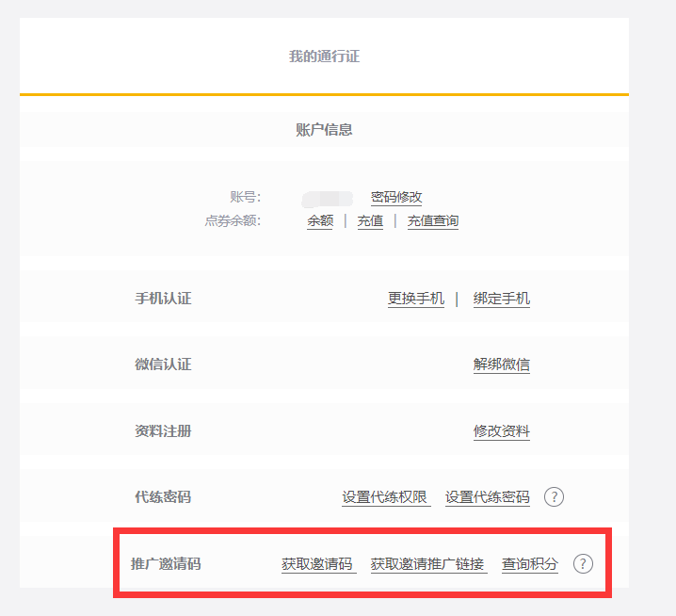The image size is (676, 616).
Task: Select the 点券余额 label
Action: [233, 220]
